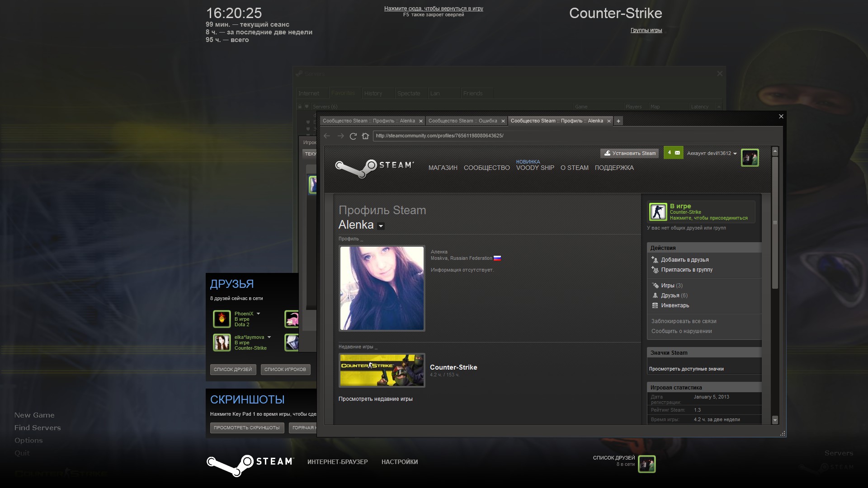
Task: Click the Steam logo in the web page header
Action: point(374,168)
